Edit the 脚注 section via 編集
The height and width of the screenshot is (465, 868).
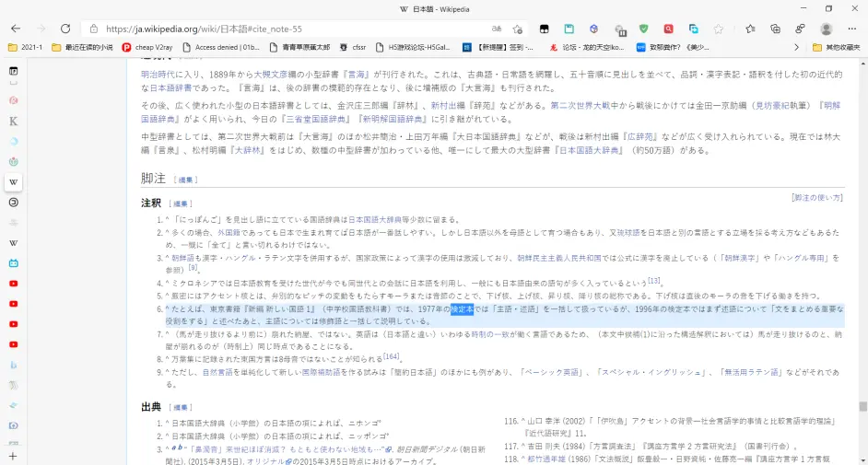click(185, 180)
